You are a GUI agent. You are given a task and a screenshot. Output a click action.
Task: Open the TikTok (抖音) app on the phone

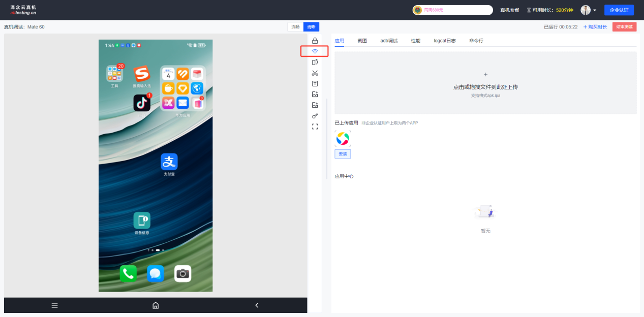[x=142, y=103]
